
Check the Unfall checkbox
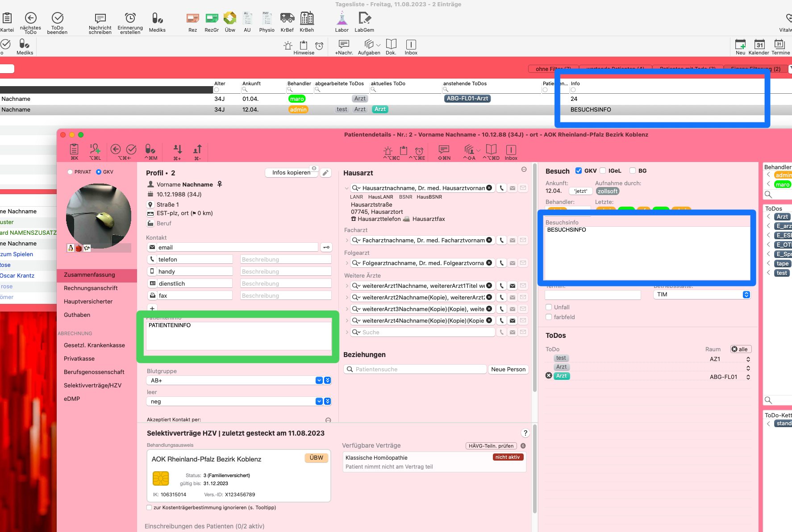[549, 307]
